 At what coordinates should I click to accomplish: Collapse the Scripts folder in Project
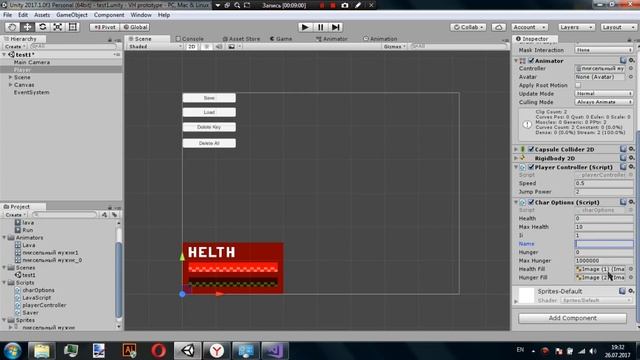[x=4, y=282]
